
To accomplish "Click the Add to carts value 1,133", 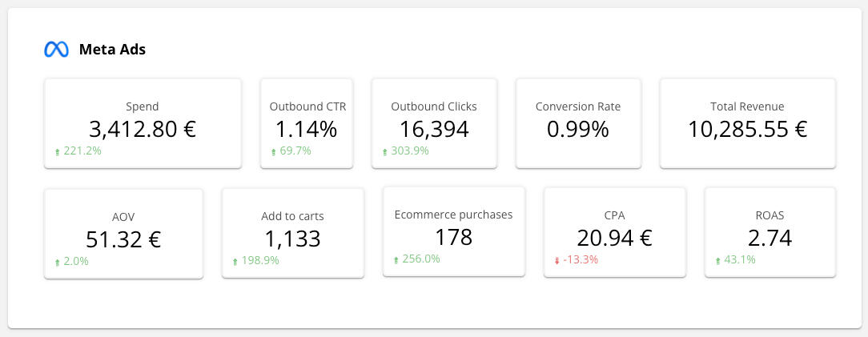I will pyautogui.click(x=292, y=239).
